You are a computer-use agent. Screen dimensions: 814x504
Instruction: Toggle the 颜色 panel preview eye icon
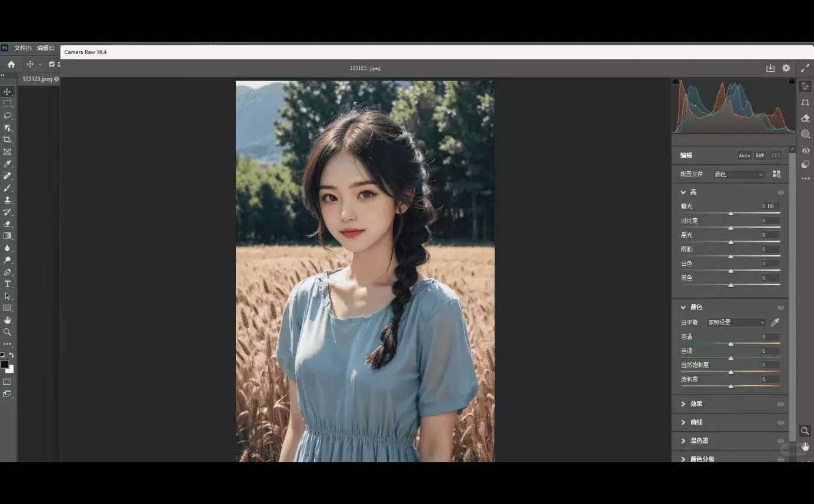click(x=780, y=306)
